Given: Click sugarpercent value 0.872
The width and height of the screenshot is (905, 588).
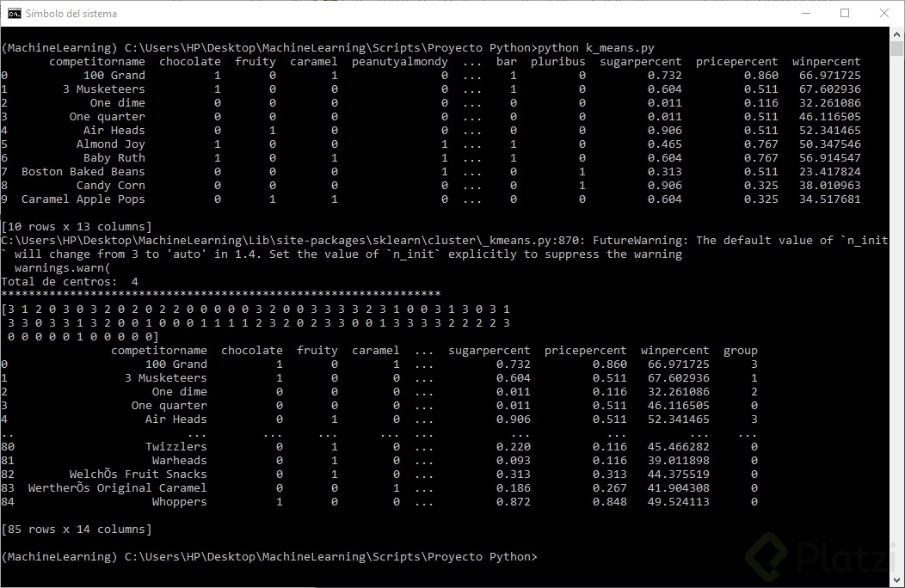Looking at the screenshot, I should [x=513, y=502].
